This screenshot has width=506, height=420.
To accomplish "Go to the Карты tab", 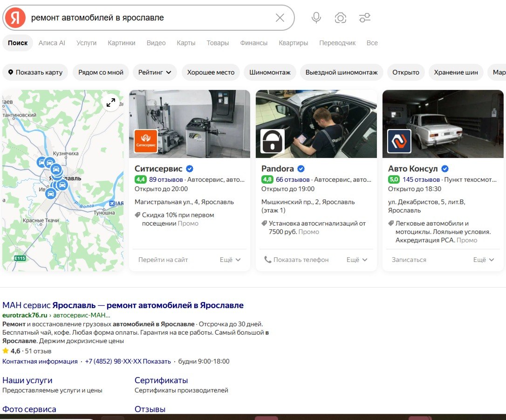I will click(186, 43).
